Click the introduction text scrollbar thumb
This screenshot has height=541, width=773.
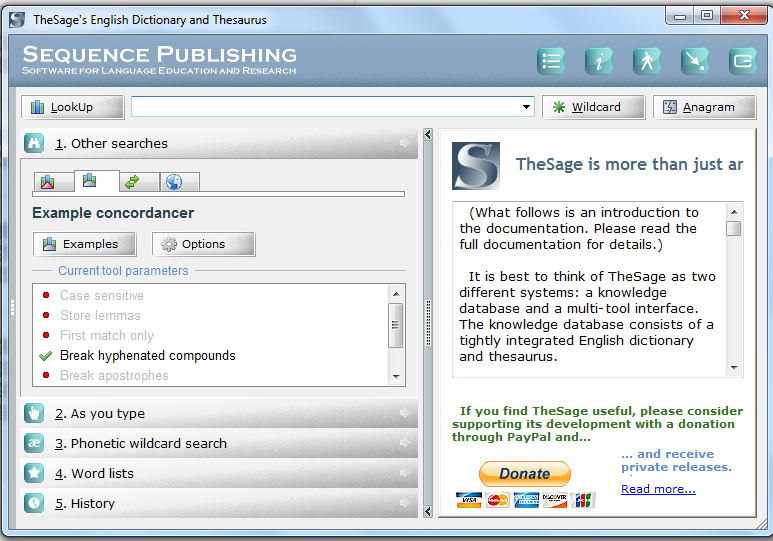(734, 228)
